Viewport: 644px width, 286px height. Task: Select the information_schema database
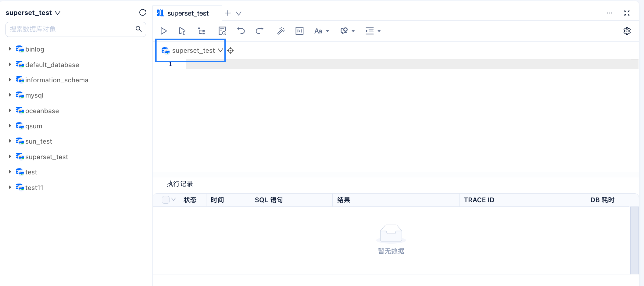pos(57,80)
